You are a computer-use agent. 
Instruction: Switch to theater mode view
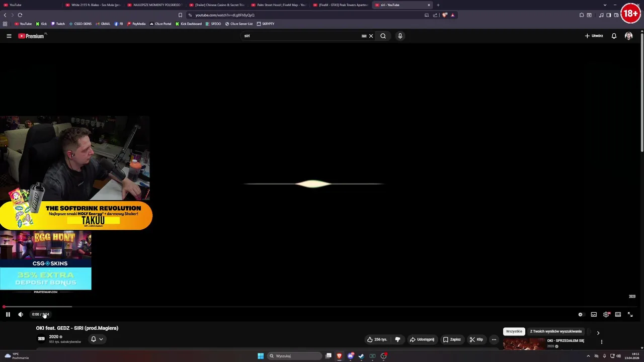click(618, 314)
